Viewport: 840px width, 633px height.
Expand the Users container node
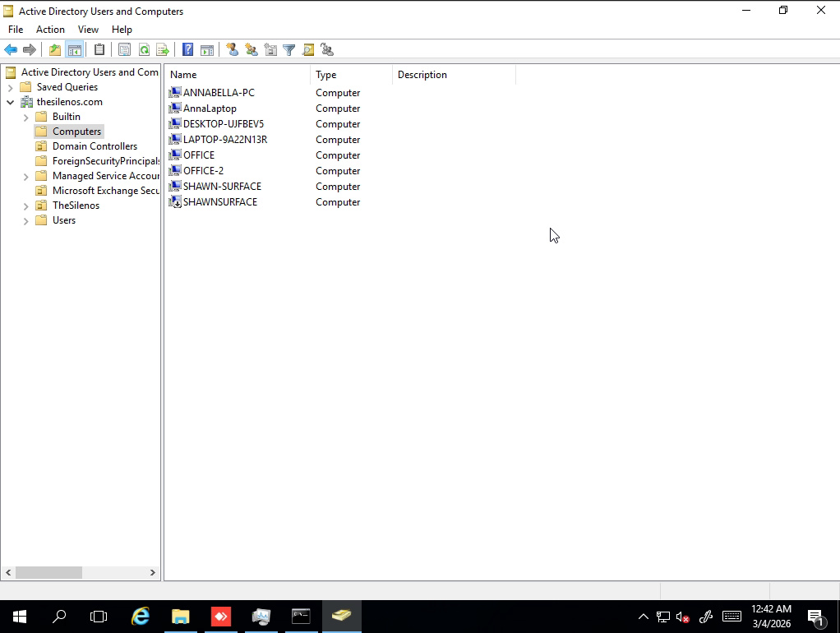point(25,221)
